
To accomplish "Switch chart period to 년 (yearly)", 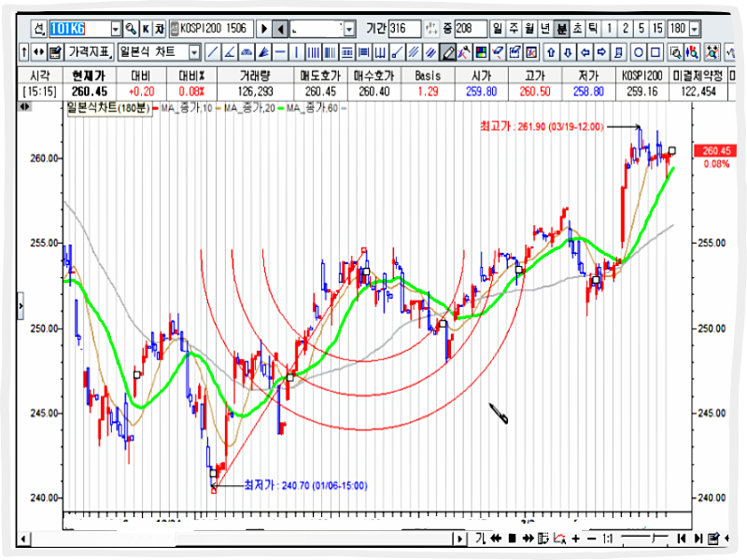I will coord(545,29).
